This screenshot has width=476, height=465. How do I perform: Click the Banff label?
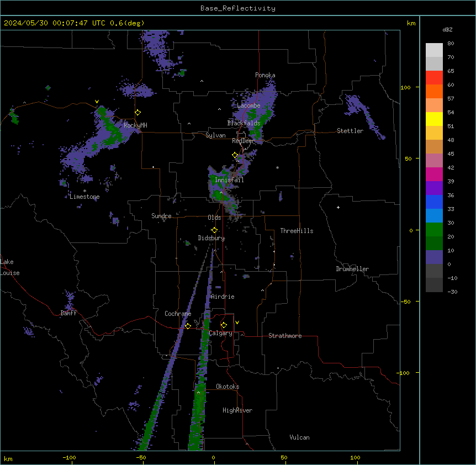[68, 313]
